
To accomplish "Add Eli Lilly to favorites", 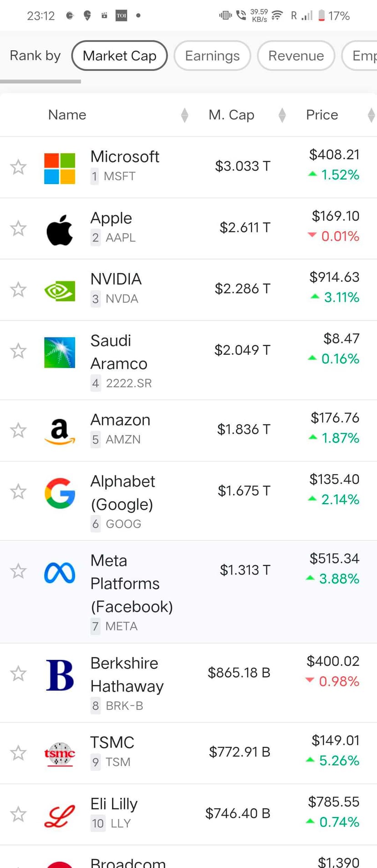I will point(18,814).
